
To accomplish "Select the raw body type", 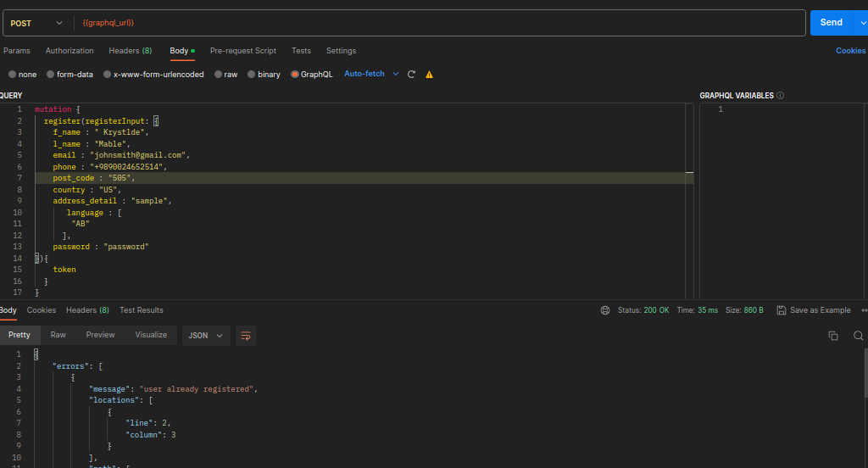I will point(225,75).
